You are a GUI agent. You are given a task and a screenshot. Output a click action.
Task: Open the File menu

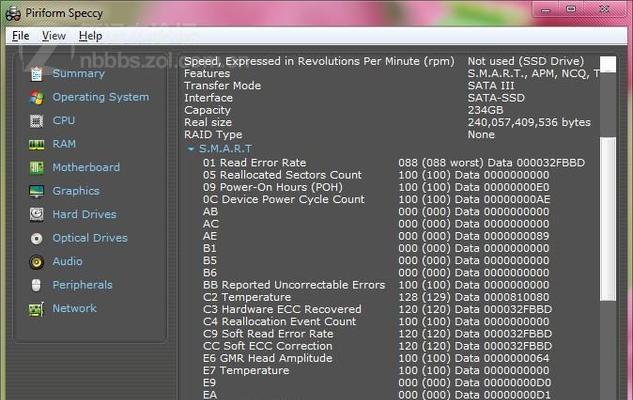21,36
